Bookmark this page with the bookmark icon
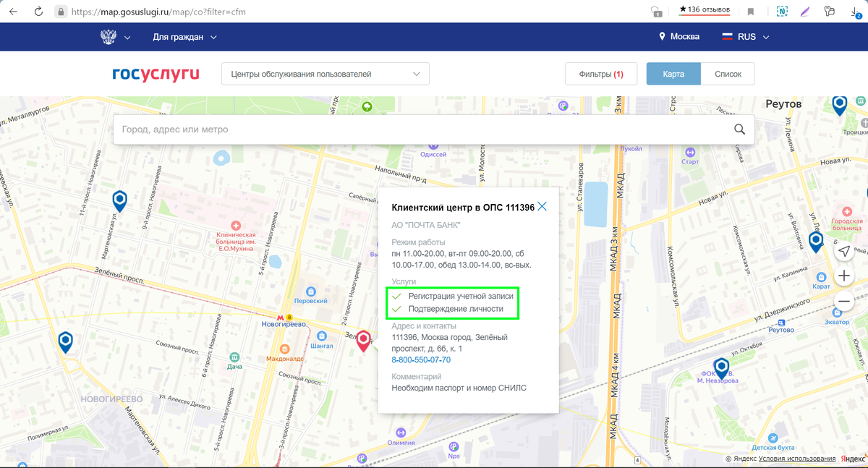 point(751,12)
